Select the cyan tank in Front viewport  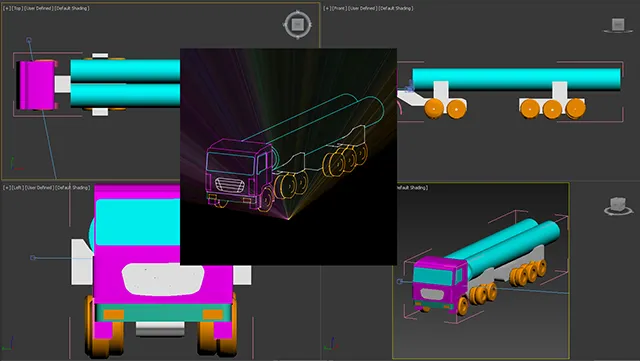516,79
